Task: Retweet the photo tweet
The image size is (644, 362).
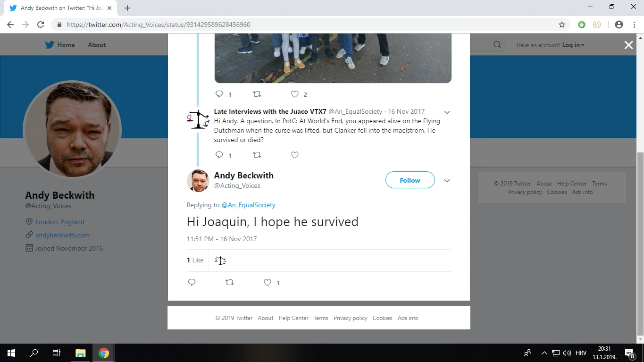Action: tap(257, 94)
